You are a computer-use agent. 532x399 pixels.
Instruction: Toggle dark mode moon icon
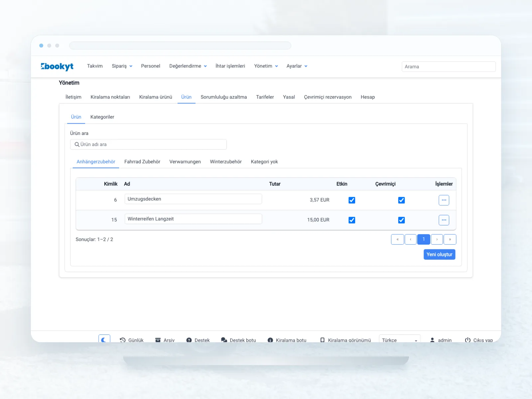[x=104, y=339]
